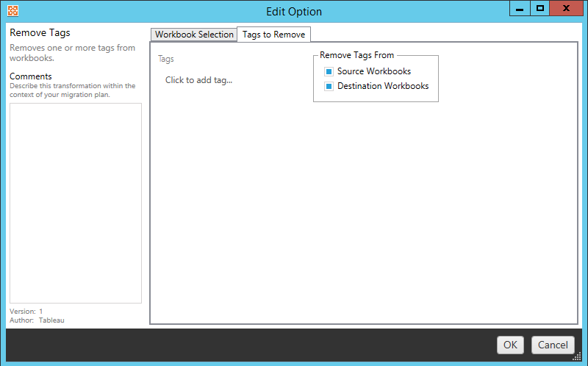Click the Author: Tableau text

[37, 320]
